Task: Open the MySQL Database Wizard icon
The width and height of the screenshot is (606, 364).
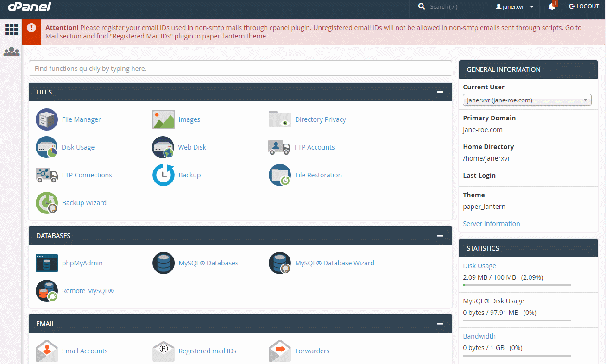Action: point(280,263)
